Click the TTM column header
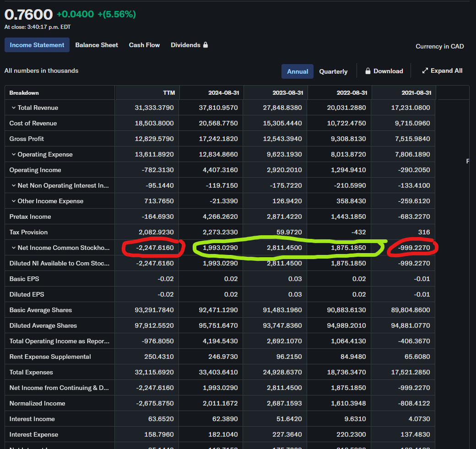 point(169,93)
